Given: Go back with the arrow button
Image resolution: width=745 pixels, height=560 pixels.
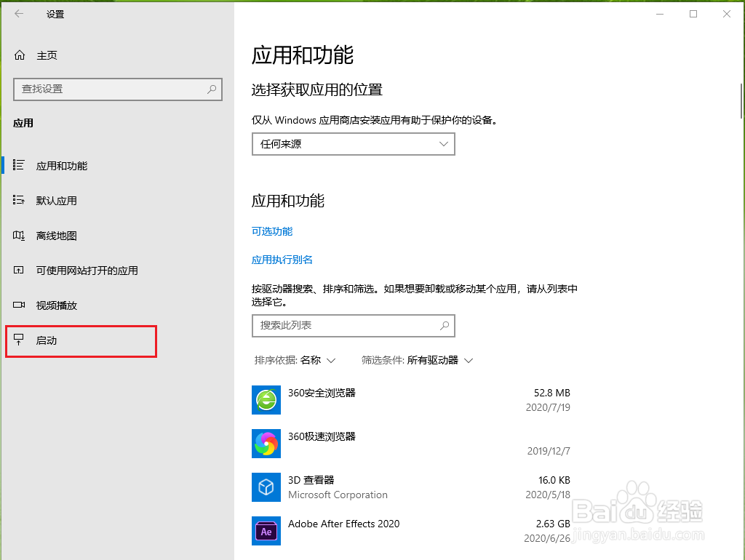Looking at the screenshot, I should [19, 14].
